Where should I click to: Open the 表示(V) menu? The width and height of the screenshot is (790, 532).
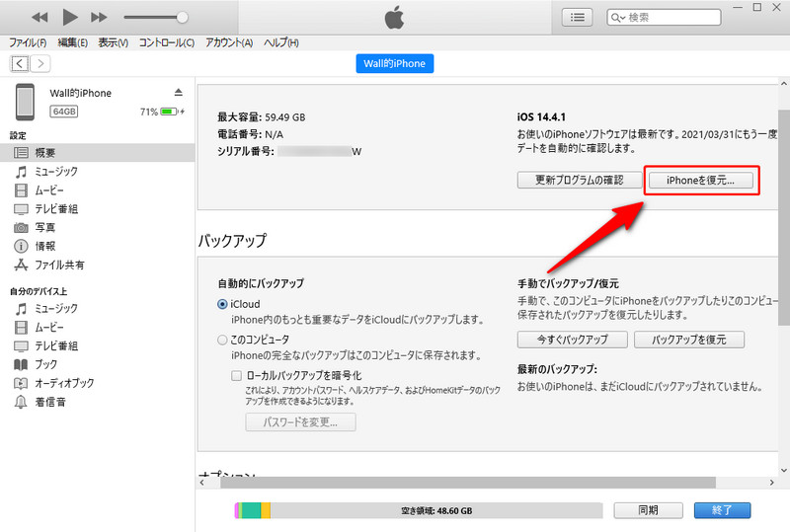click(113, 42)
